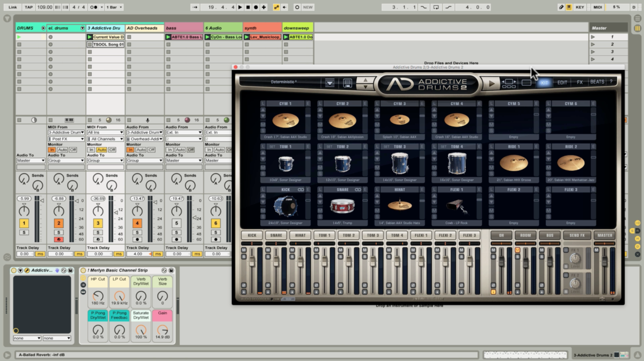Image resolution: width=644 pixels, height=361 pixels.
Task: Switch to the FX page
Action: [580, 83]
